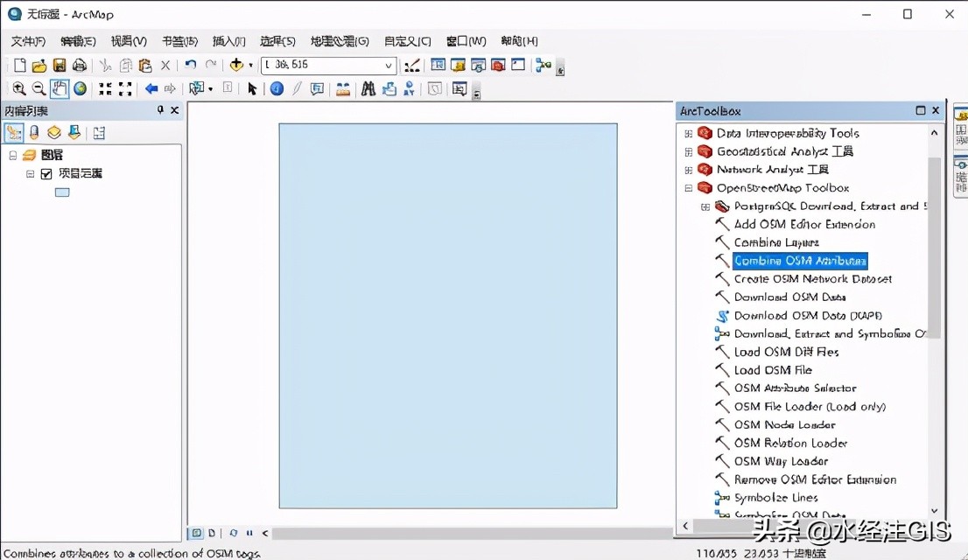Paste from the clipboard toolbar icon
968x560 pixels.
point(145,65)
